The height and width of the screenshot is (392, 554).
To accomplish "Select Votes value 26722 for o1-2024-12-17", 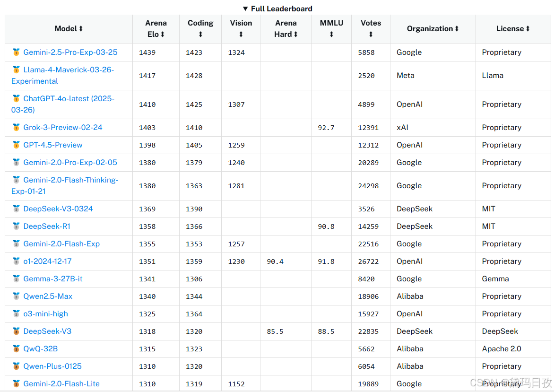I will (x=368, y=261).
